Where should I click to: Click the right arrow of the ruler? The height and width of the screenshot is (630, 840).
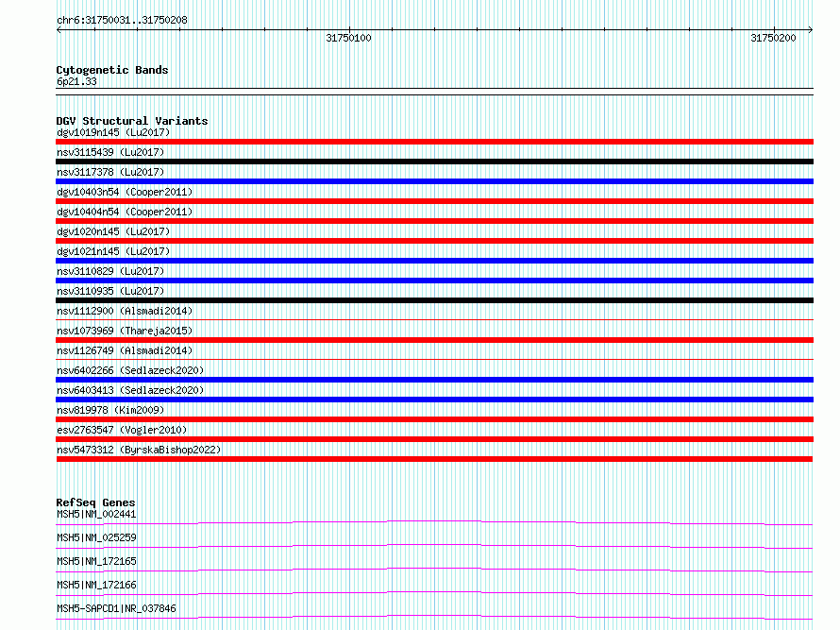pos(811,30)
